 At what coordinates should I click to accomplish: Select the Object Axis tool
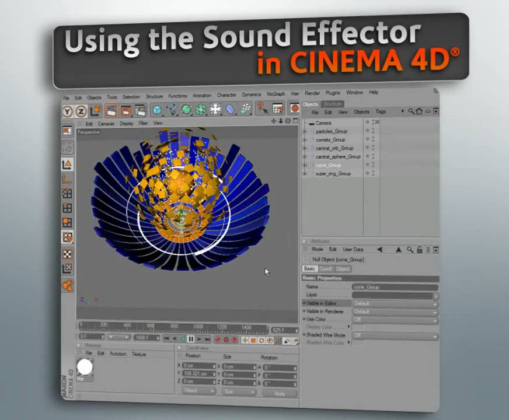(67, 179)
